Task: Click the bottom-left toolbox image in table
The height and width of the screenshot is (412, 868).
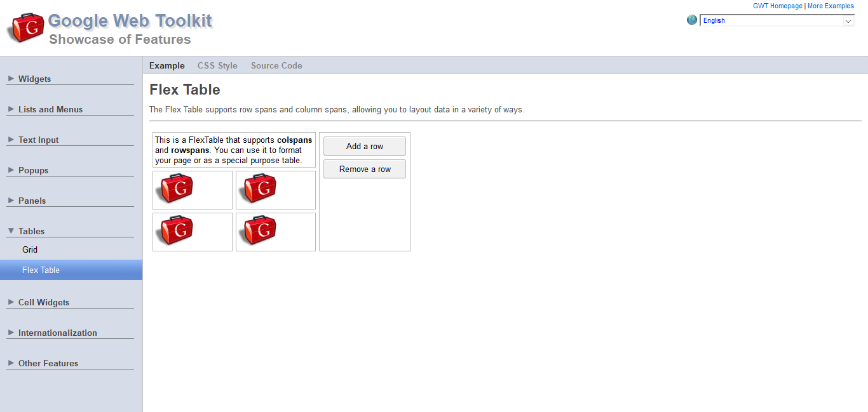Action: 174,231
